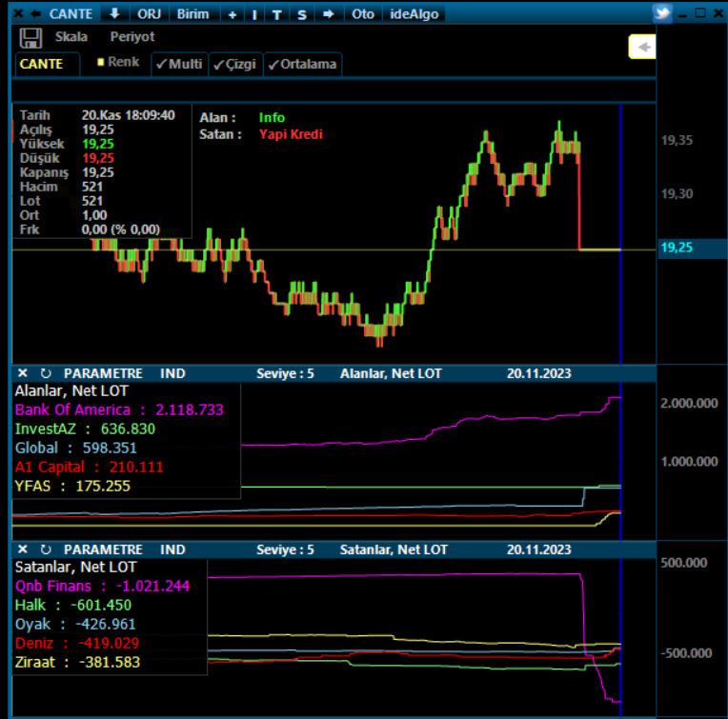Click Seviye : 5 in Alanlar header
Screen dimensions: 728x719
click(x=285, y=373)
